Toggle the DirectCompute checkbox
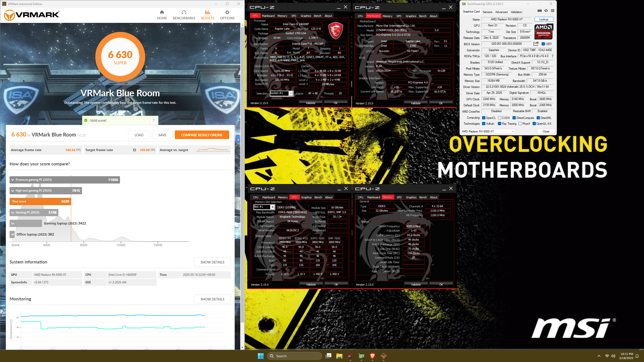 click(514, 118)
